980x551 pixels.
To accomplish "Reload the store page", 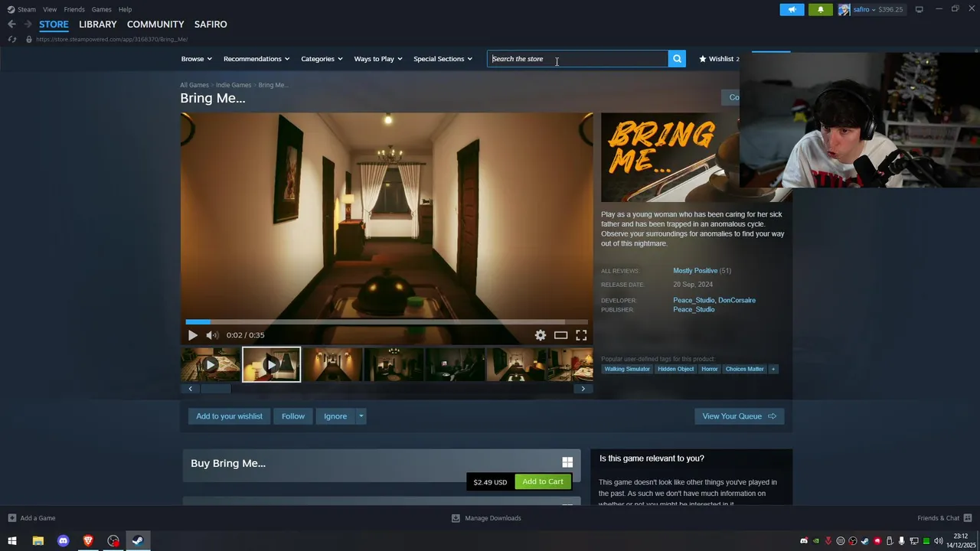I will point(12,39).
